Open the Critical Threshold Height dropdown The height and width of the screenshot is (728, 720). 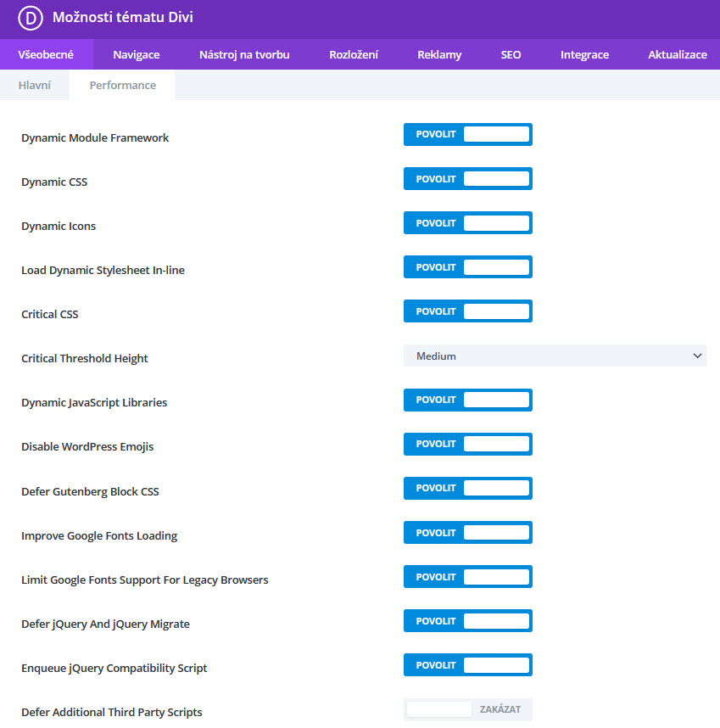point(555,356)
